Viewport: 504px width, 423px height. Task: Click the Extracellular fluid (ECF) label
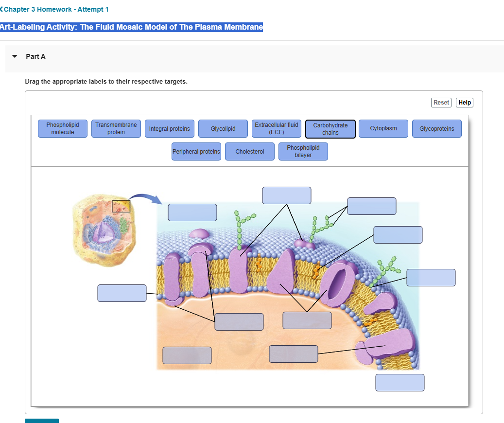[x=276, y=128]
